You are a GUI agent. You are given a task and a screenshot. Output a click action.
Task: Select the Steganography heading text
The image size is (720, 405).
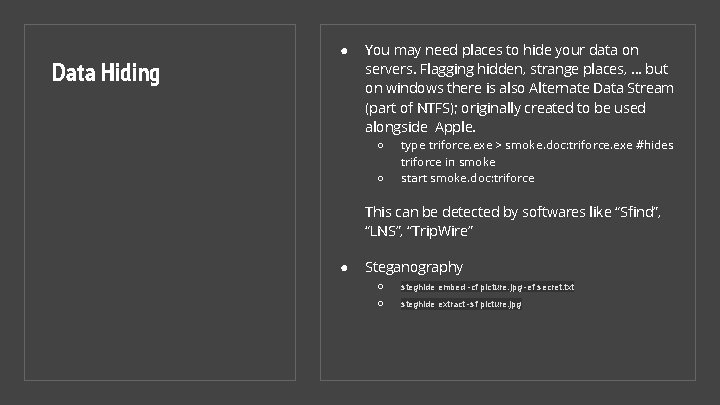click(414, 267)
